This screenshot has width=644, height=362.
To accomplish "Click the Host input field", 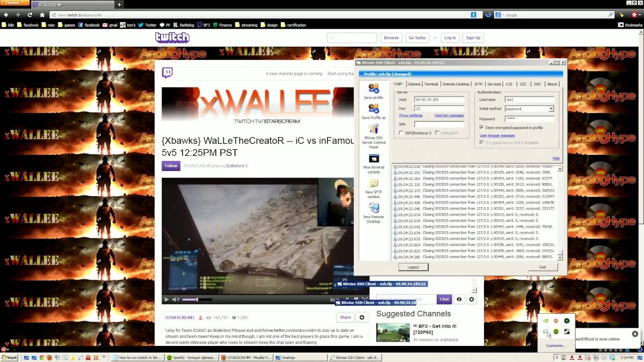I will click(x=439, y=100).
